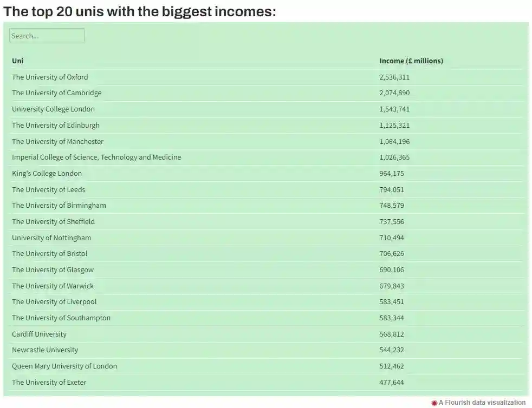Click Newcastle University entry
This screenshot has width=532, height=408.
pos(45,350)
